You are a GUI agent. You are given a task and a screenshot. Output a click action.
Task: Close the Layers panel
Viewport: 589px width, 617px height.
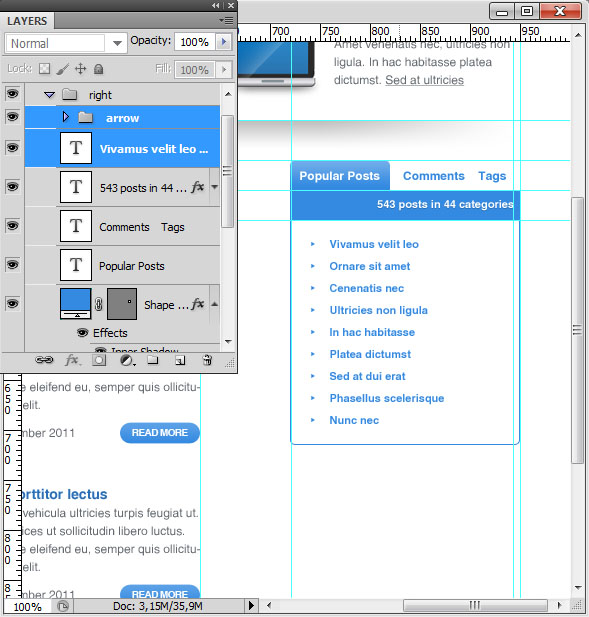point(231,6)
